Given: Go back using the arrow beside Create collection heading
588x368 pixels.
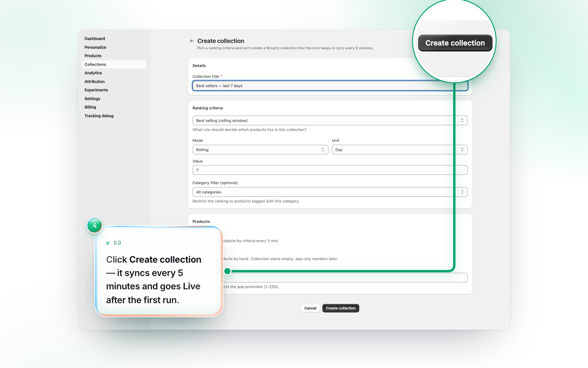Looking at the screenshot, I should pos(192,41).
